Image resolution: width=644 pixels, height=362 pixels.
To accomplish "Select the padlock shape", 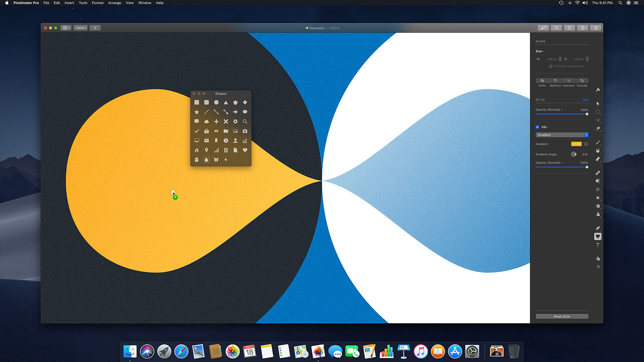I will coord(206,131).
